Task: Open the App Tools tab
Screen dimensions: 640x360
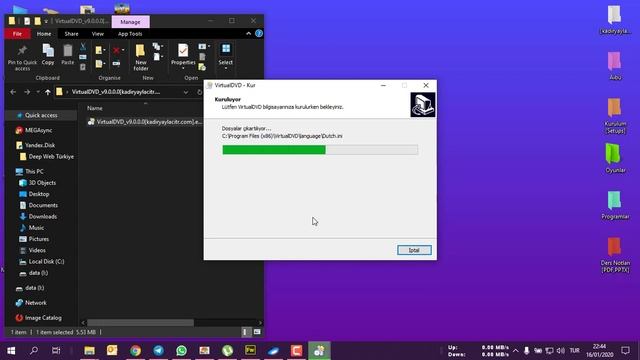Action: [130, 34]
